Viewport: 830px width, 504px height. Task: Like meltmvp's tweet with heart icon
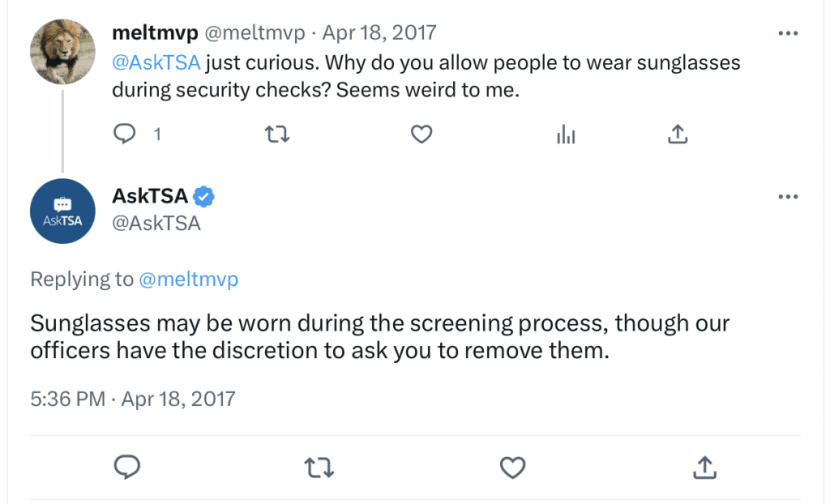point(421,134)
